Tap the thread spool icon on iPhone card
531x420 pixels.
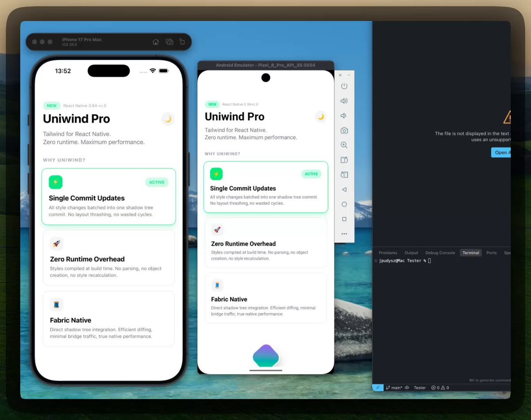(x=56, y=305)
